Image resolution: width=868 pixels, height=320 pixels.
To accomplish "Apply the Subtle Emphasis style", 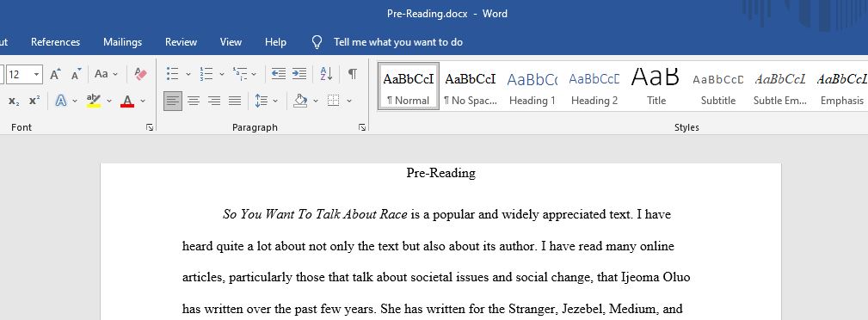I will point(780,86).
